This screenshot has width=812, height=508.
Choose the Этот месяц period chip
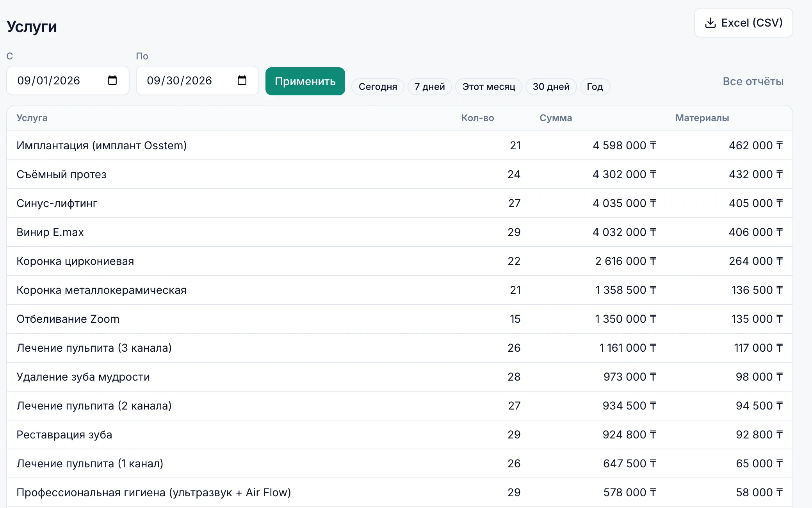coord(489,87)
